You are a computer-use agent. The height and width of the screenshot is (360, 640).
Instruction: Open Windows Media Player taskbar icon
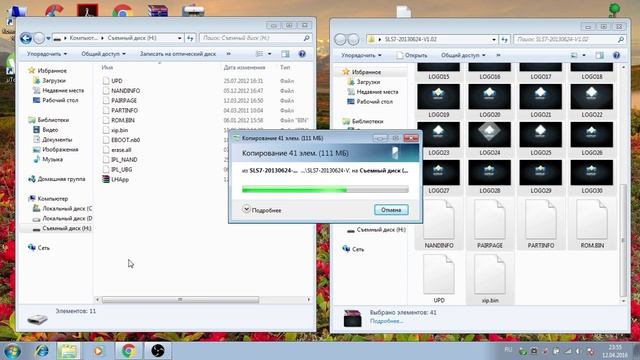coord(98,351)
